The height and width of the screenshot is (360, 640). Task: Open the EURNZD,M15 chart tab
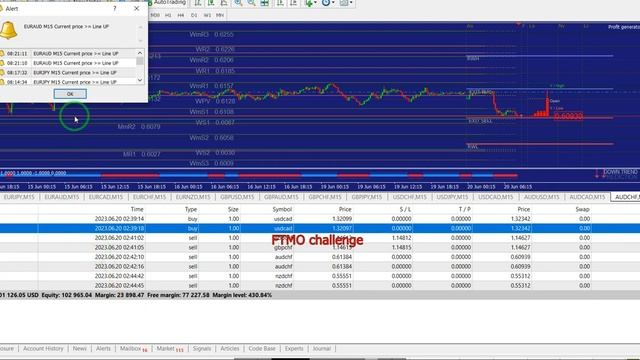click(x=193, y=197)
